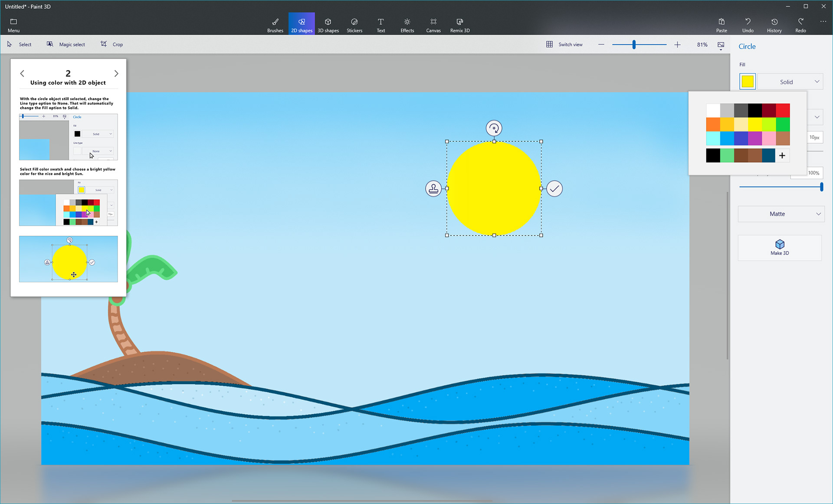
Task: Open the Effects panel
Action: click(x=407, y=25)
